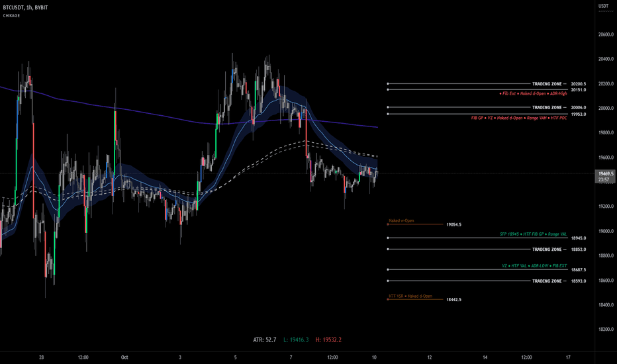This screenshot has height=364, width=617.
Task: Click the 18800.0 price axis tick
Action: [606, 255]
